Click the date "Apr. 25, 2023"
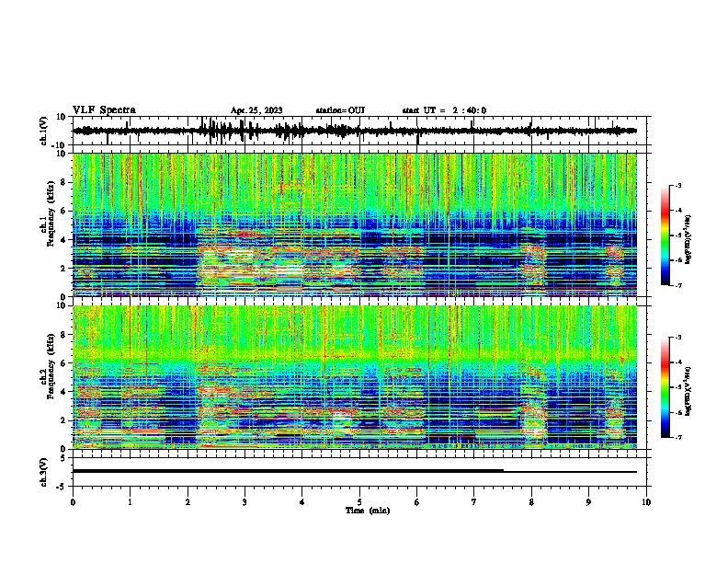The image size is (728, 563). pyautogui.click(x=256, y=110)
